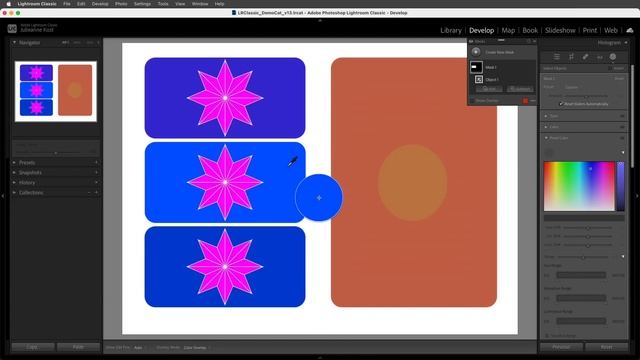Click the Hue Range bar
The height and width of the screenshot is (360, 640).
581,275
